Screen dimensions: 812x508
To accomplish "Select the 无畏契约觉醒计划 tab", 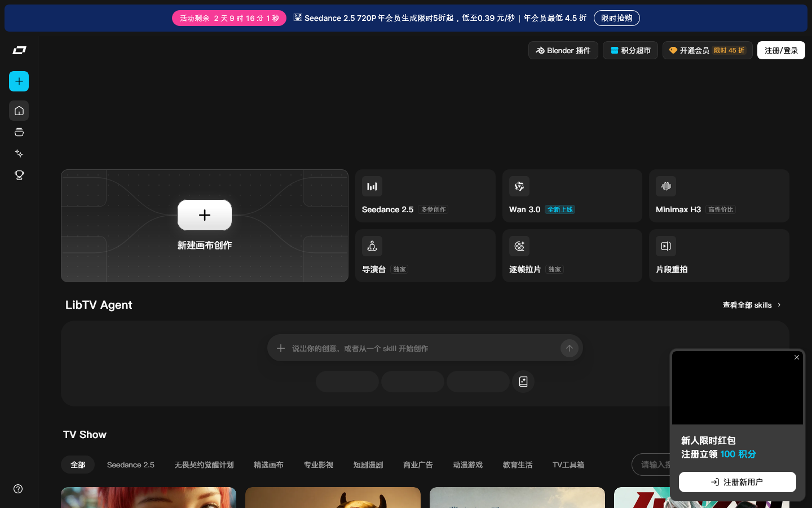I will (x=204, y=465).
